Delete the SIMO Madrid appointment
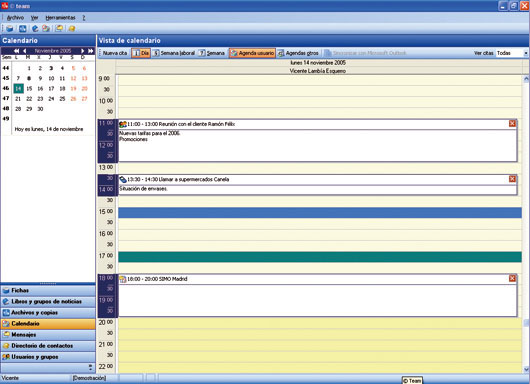Screen dimensions: 530x384 [x=512, y=278]
